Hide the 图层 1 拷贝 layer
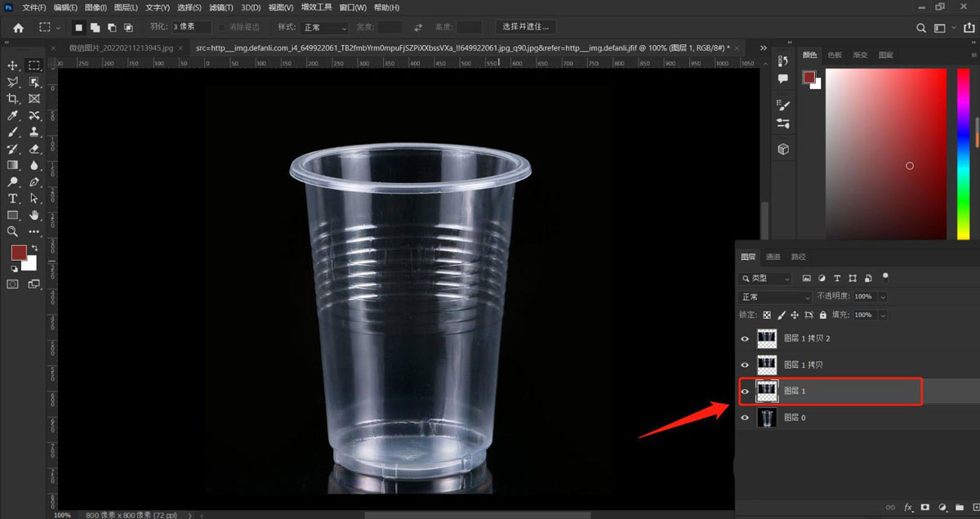 (745, 365)
